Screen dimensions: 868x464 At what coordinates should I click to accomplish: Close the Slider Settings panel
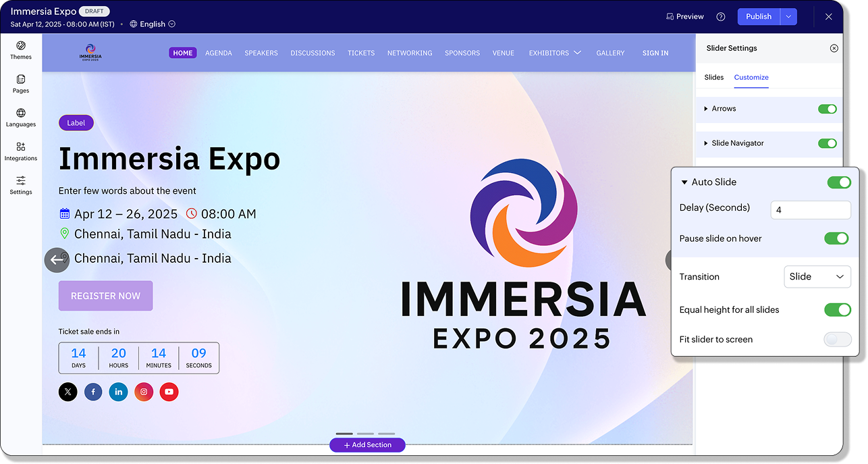[x=834, y=49]
